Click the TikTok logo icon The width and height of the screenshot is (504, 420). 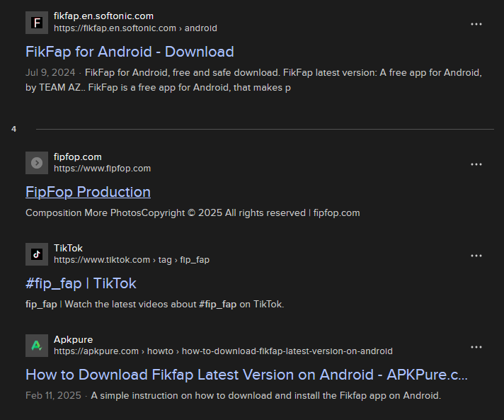click(37, 254)
